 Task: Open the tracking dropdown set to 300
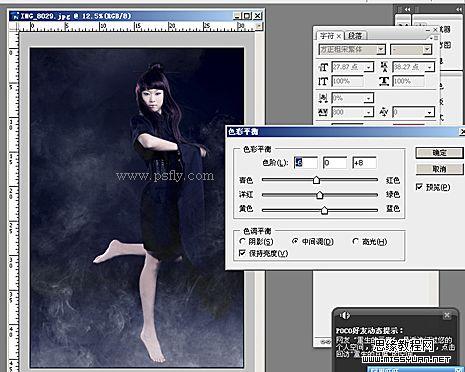click(369, 112)
